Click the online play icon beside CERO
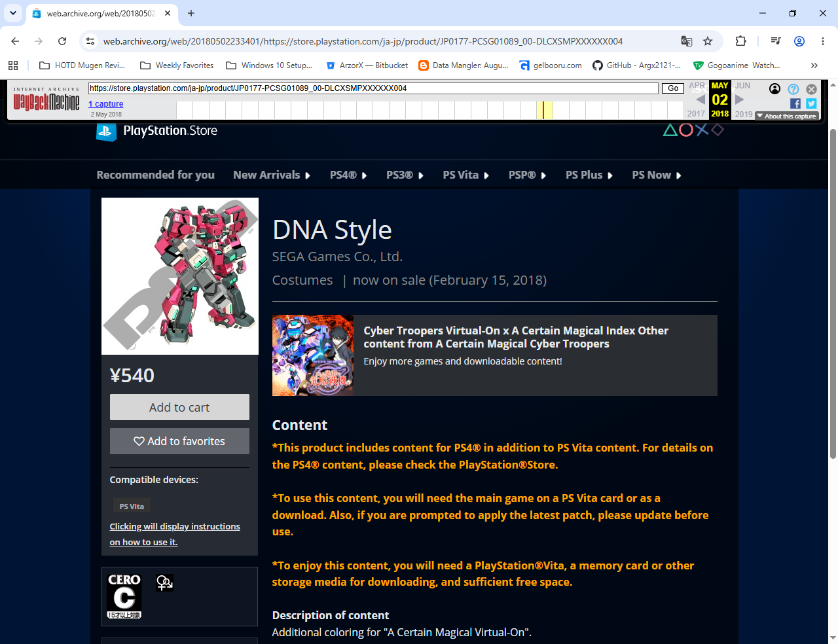The height and width of the screenshot is (644, 838). coord(164,582)
